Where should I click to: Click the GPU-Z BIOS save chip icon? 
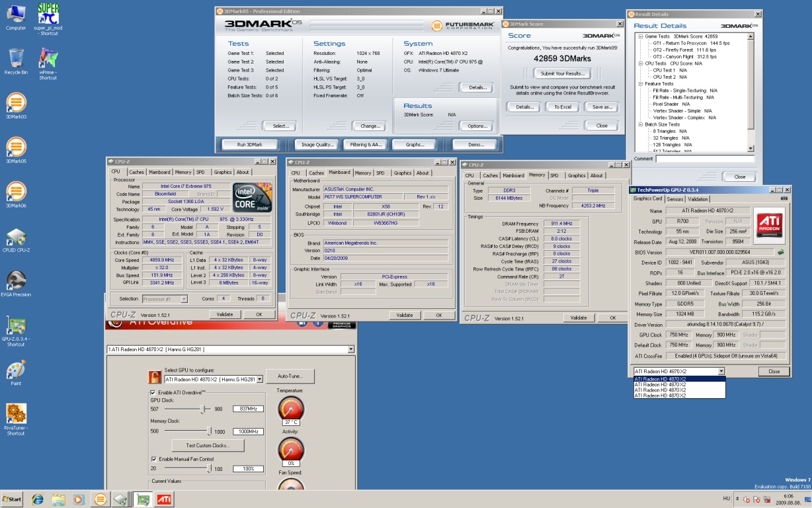tap(781, 251)
